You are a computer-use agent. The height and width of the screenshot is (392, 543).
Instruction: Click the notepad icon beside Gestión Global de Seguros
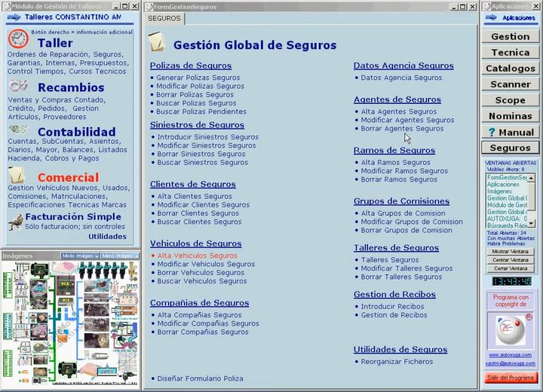[x=157, y=41]
